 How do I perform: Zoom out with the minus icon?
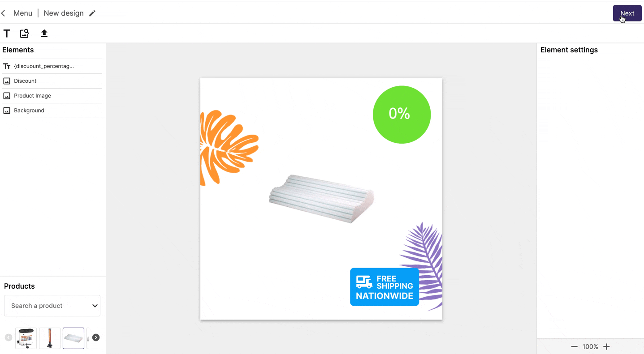[x=574, y=347]
